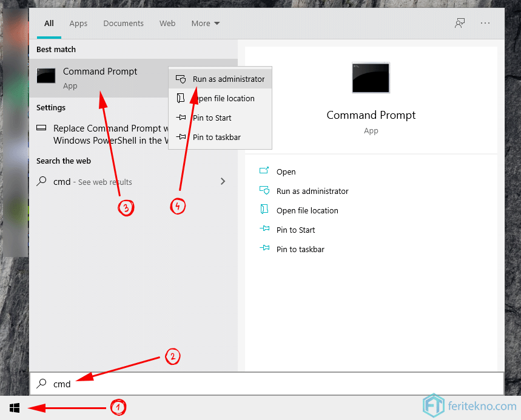Viewport: 521px width, 420px height.
Task: Open the feedback icon in search header
Action: click(x=460, y=23)
